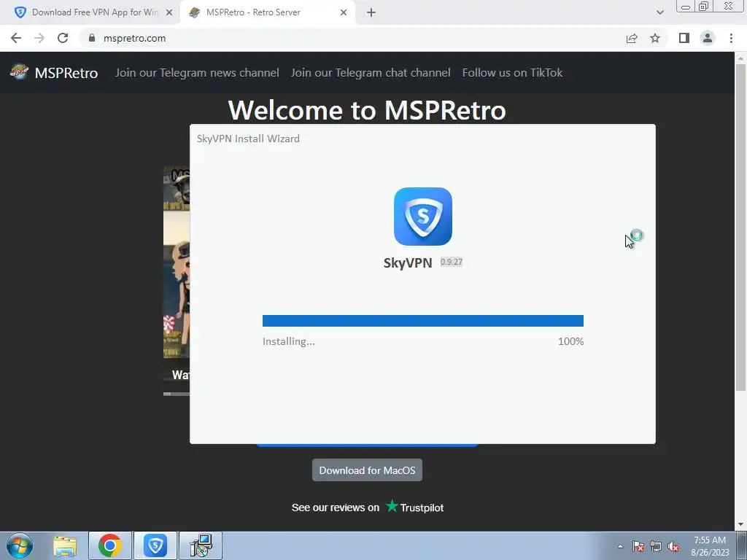Close the MSPRetro tab

pos(344,13)
